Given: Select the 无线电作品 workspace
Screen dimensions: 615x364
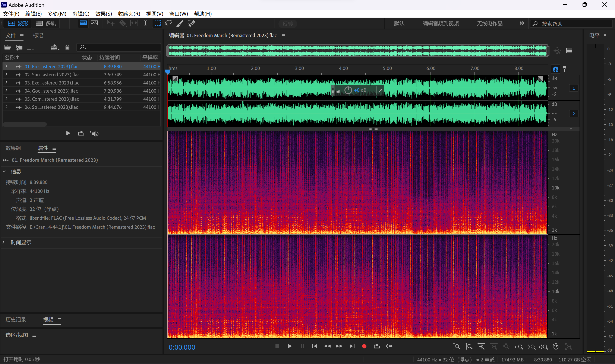Looking at the screenshot, I should tap(489, 23).
